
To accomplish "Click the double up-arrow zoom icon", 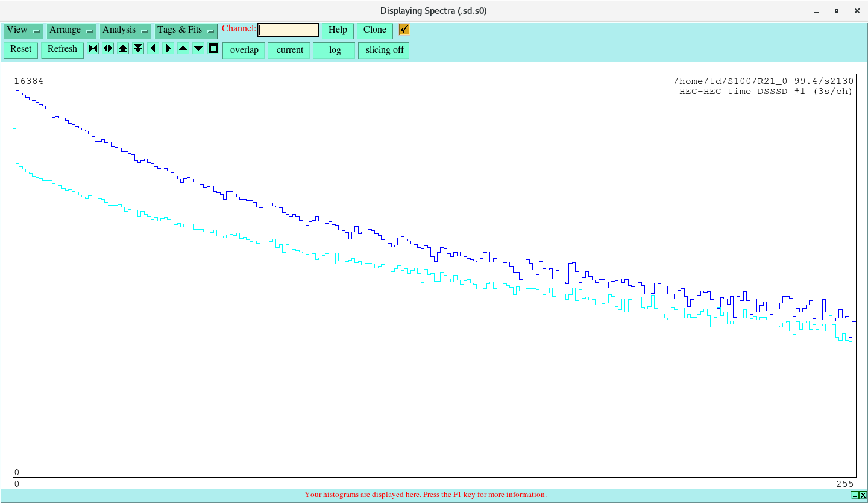I will [123, 48].
